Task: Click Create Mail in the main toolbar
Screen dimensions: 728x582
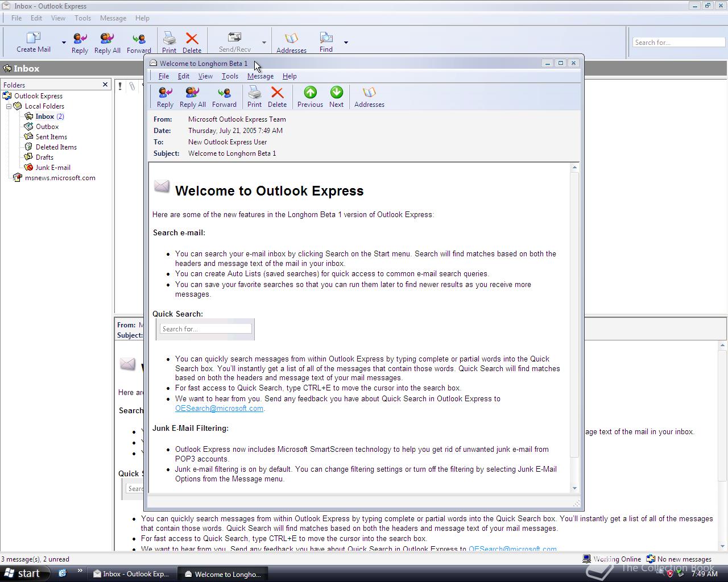Action: click(x=34, y=42)
